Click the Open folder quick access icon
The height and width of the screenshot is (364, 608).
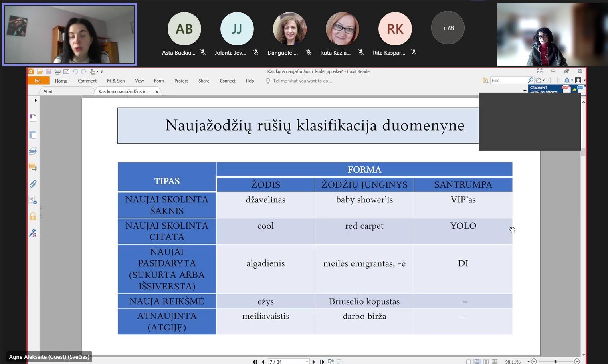[x=40, y=71]
